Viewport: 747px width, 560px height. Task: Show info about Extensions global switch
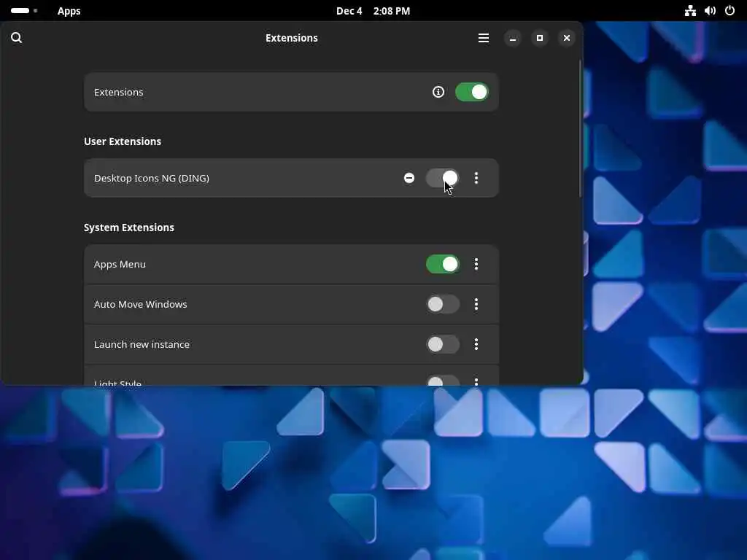(x=438, y=92)
